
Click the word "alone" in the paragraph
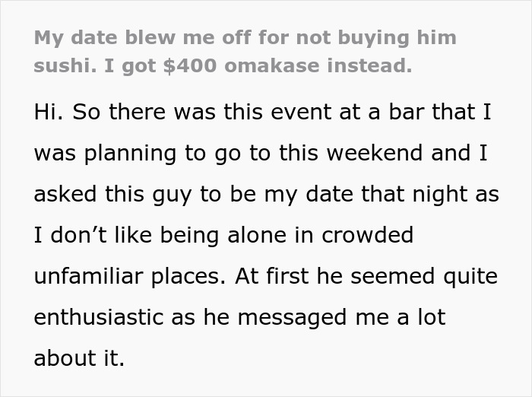[x=257, y=235]
